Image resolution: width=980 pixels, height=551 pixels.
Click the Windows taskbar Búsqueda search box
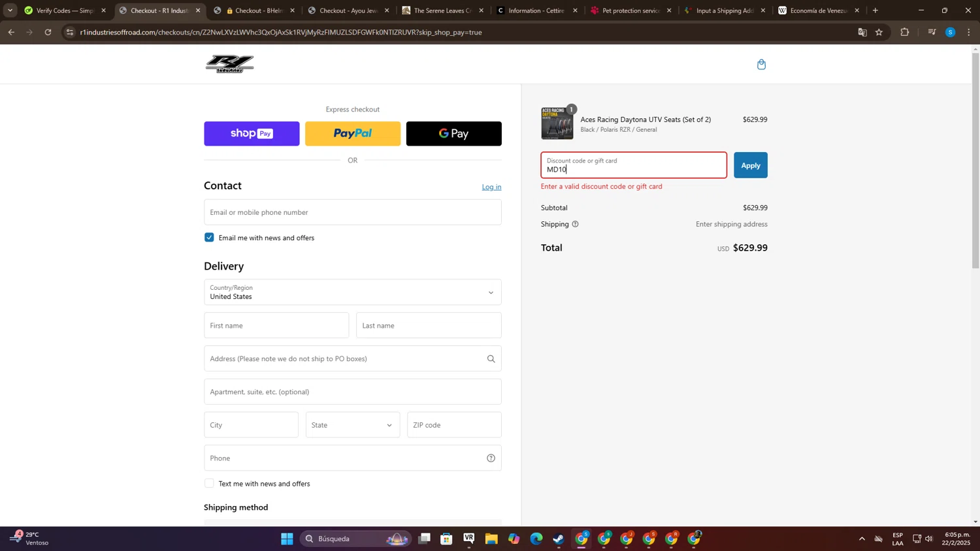click(x=356, y=539)
